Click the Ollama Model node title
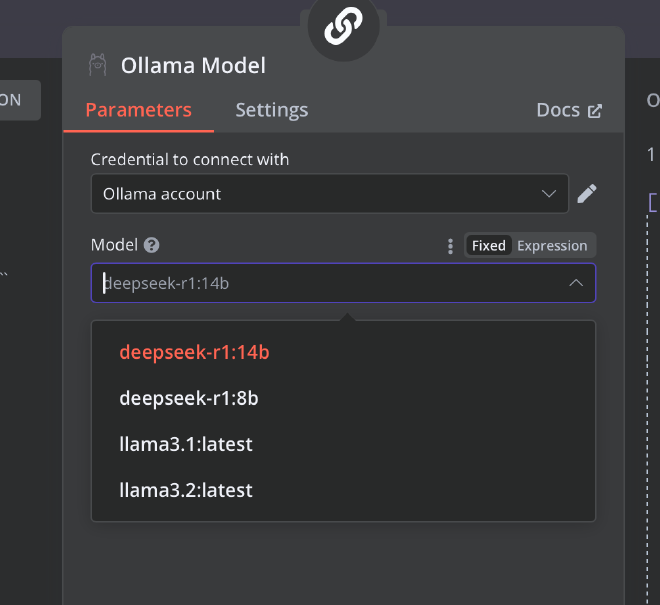660x605 pixels. click(x=193, y=66)
